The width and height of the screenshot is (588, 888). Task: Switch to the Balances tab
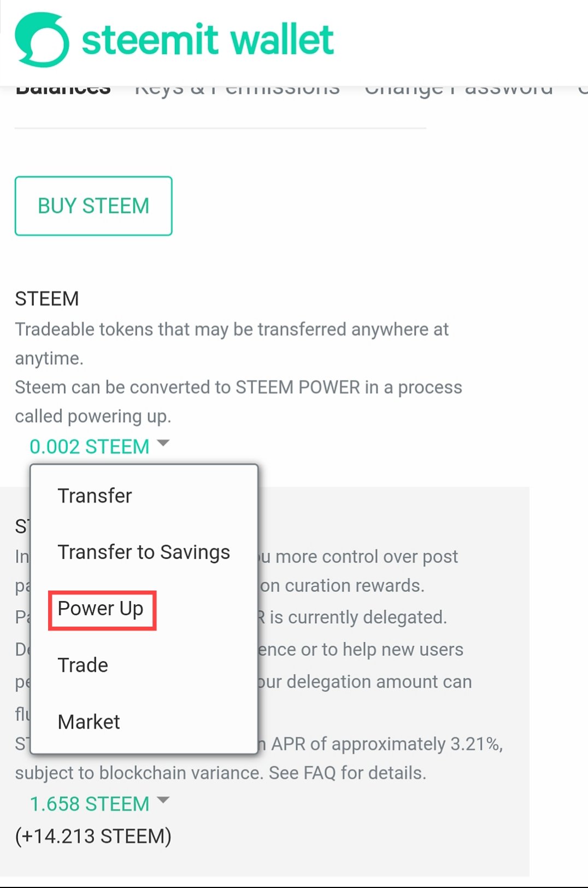(63, 90)
